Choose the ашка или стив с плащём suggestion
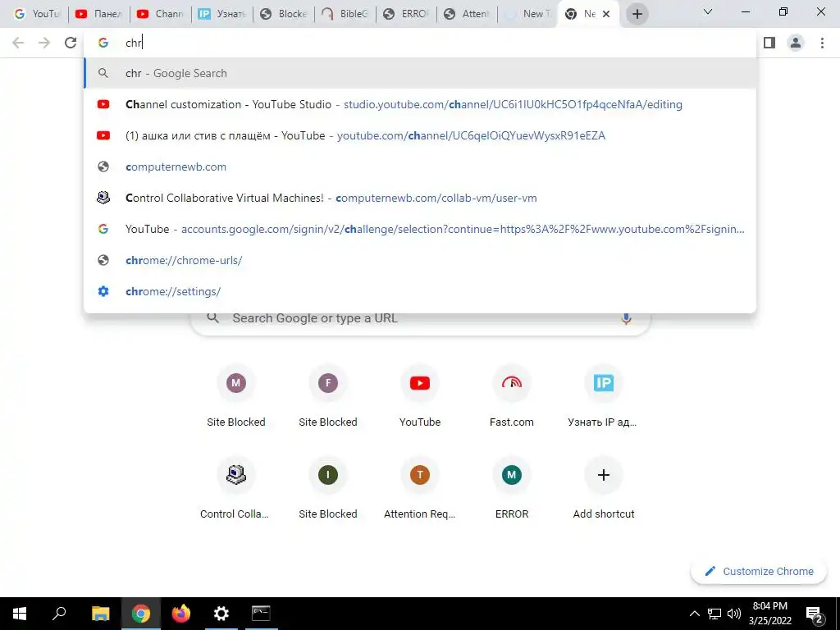The width and height of the screenshot is (840, 630). point(420,135)
